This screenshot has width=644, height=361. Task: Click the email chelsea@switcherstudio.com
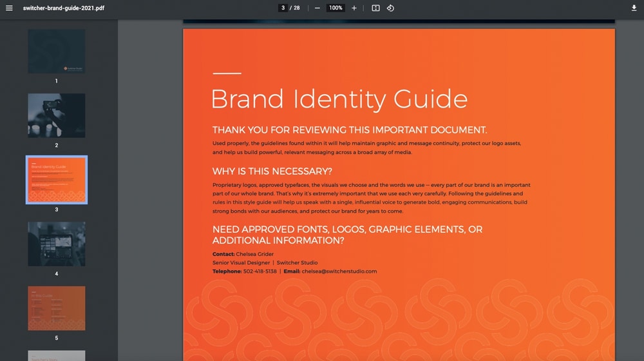pyautogui.click(x=339, y=271)
